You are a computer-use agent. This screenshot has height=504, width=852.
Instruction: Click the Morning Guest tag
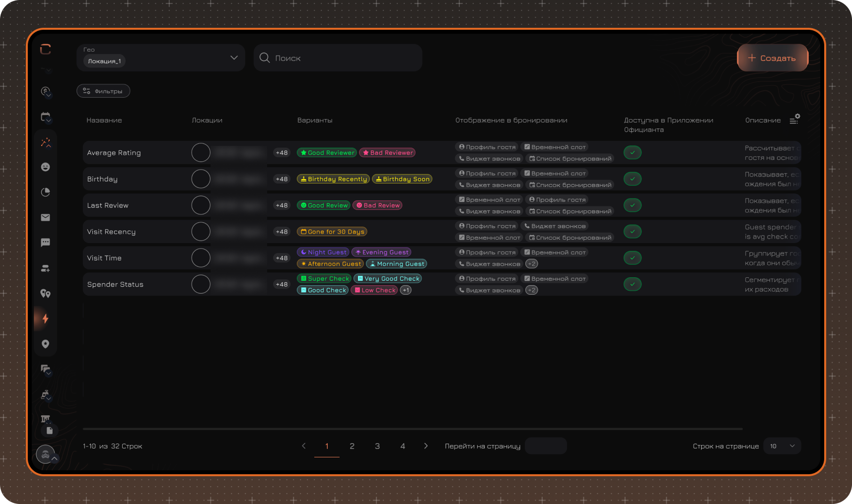point(397,264)
